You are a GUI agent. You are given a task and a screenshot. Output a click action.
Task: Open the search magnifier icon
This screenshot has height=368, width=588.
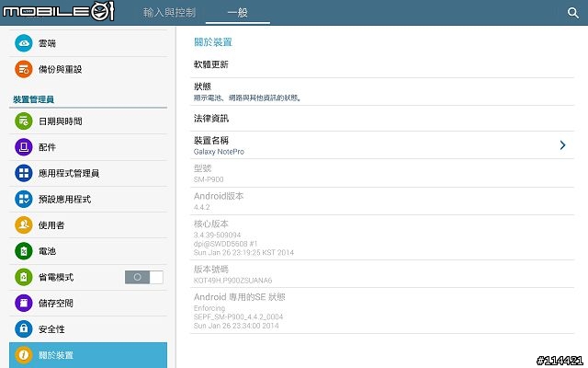(572, 13)
